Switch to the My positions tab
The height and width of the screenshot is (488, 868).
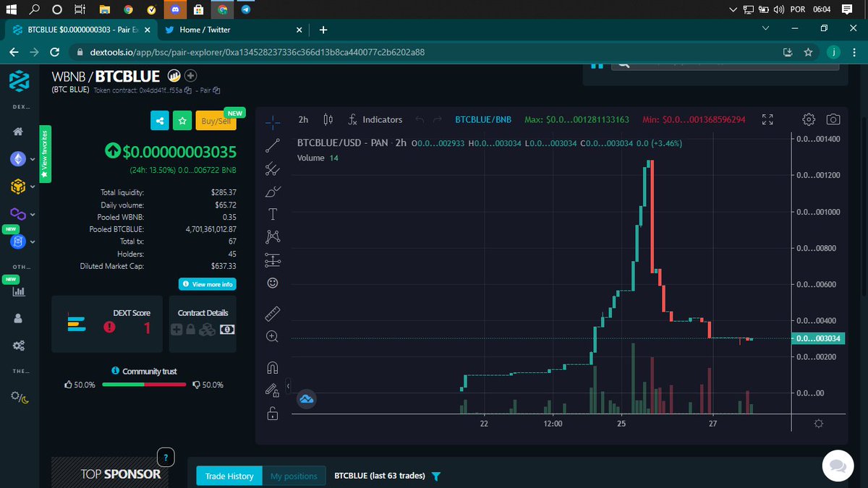294,476
